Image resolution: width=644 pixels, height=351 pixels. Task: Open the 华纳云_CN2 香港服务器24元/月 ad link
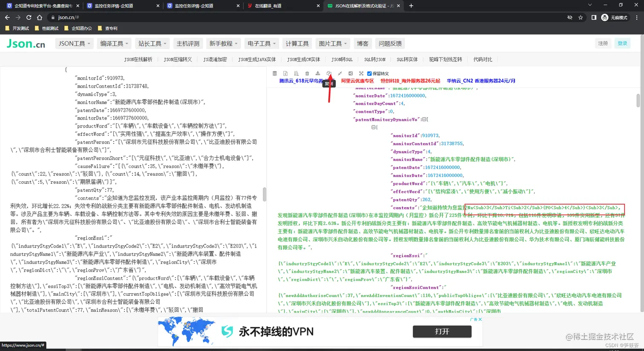point(481,81)
